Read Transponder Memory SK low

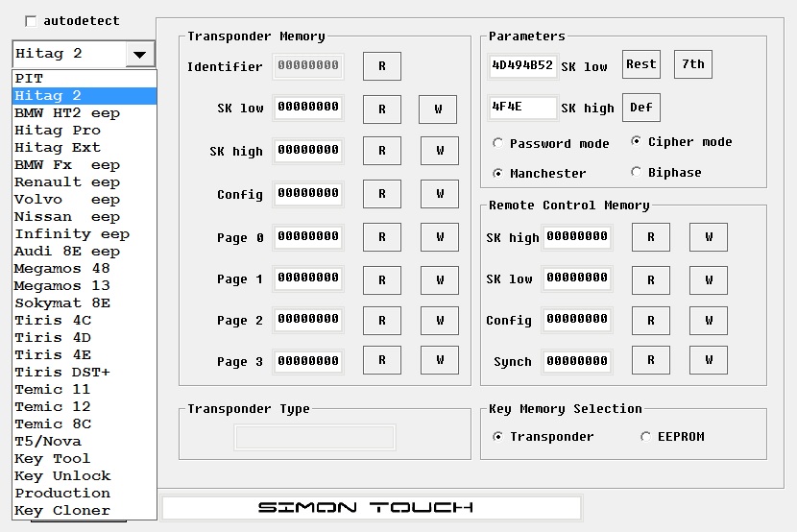coord(382,109)
